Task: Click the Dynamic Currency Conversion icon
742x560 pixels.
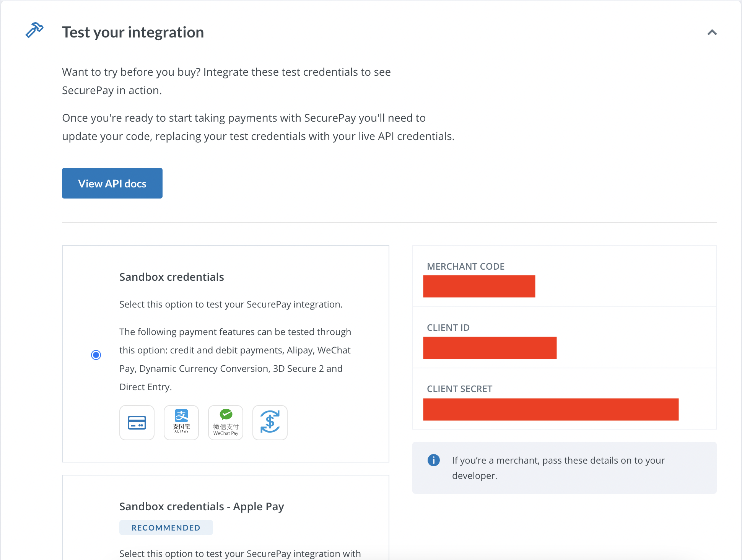Action: tap(270, 423)
